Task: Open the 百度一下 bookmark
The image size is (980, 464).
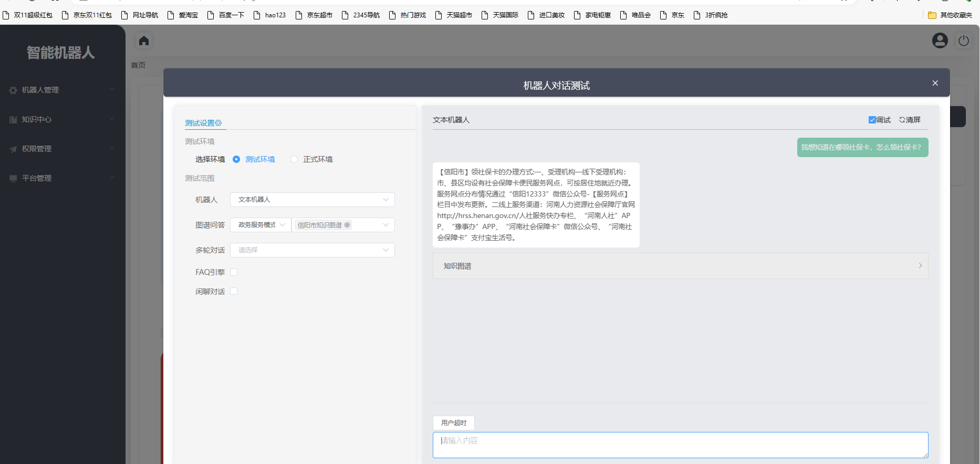Action: click(x=226, y=15)
